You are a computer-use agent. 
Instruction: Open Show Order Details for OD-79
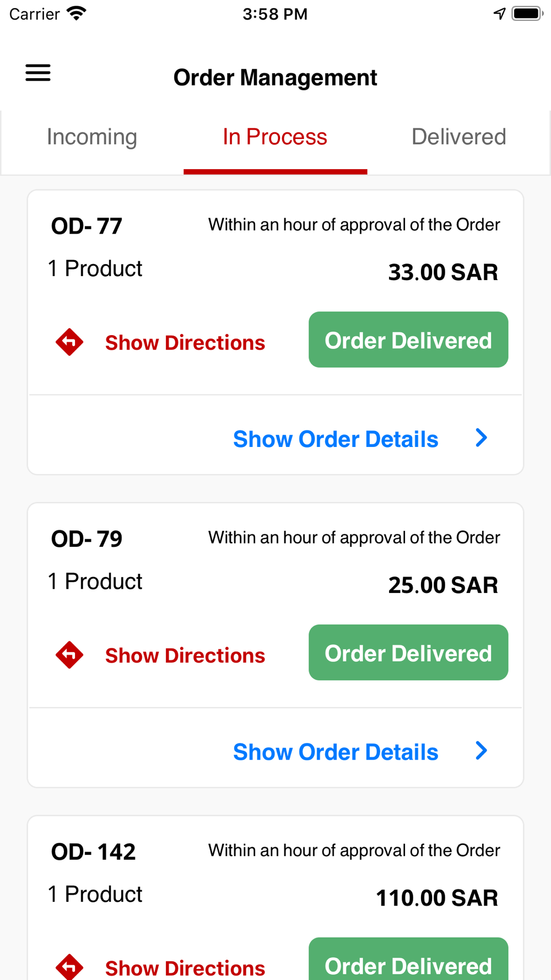coord(336,752)
